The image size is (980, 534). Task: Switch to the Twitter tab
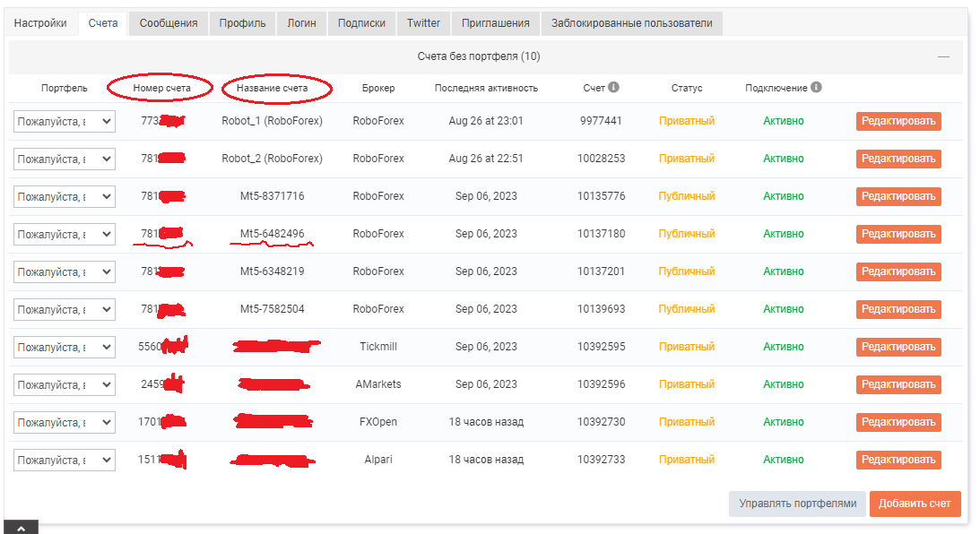[x=424, y=23]
